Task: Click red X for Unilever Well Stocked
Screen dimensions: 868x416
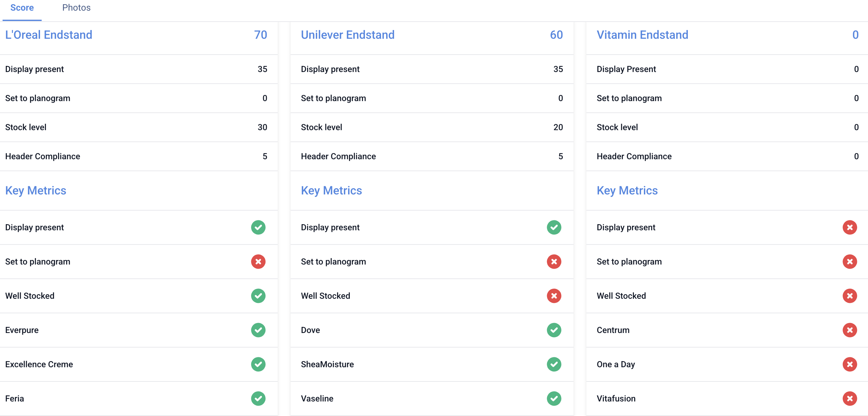Action: coord(553,296)
